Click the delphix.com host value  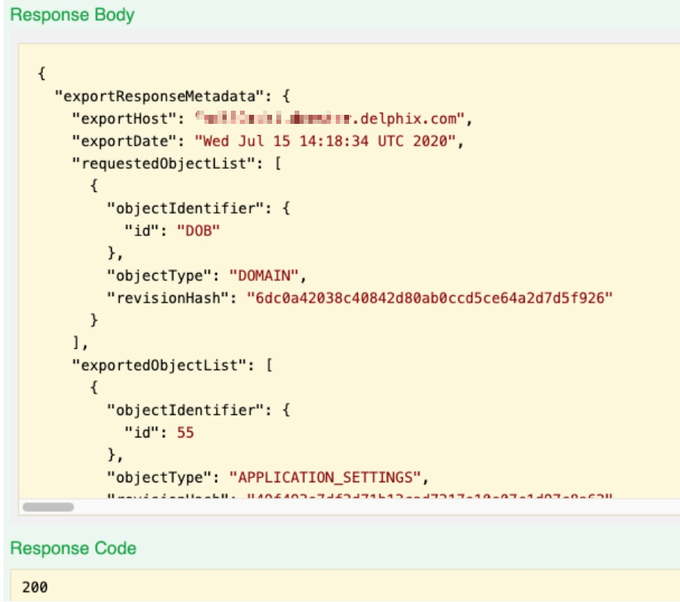[329, 118]
